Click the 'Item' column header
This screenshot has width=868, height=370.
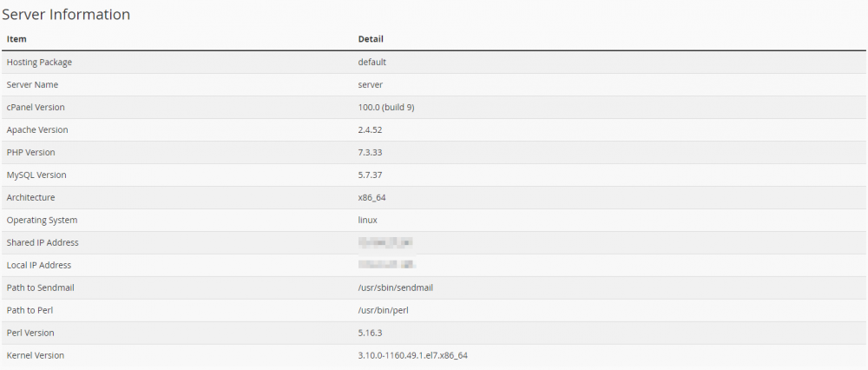coord(16,39)
